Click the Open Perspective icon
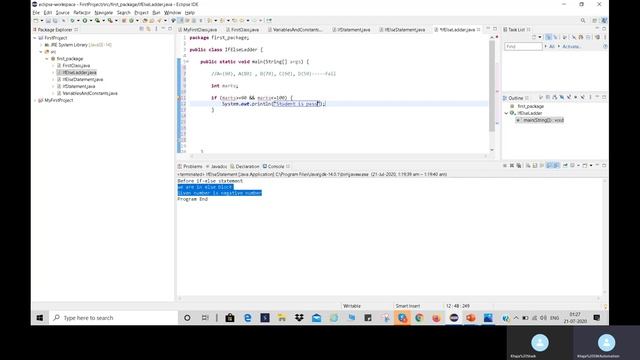 (595, 20)
